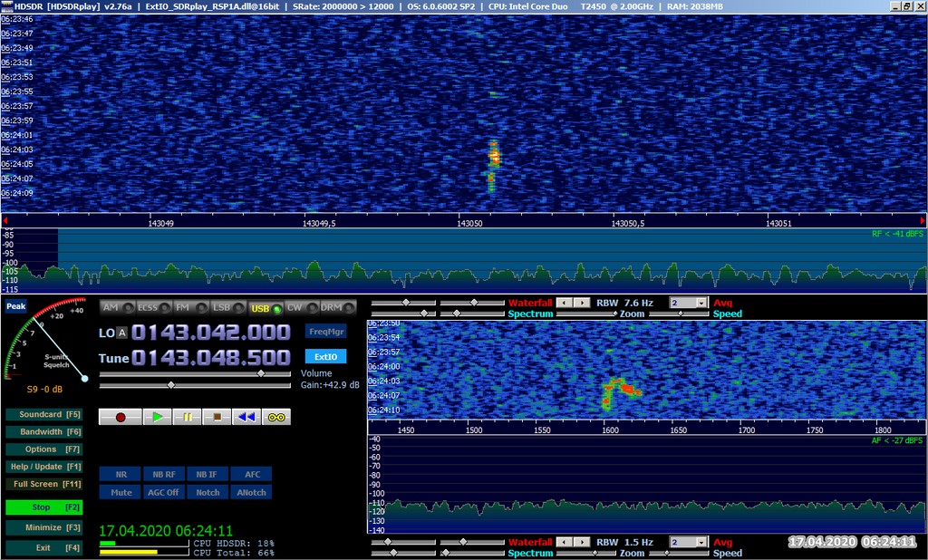Select DRM demodulation mode
This screenshot has width=928, height=560.
click(338, 307)
